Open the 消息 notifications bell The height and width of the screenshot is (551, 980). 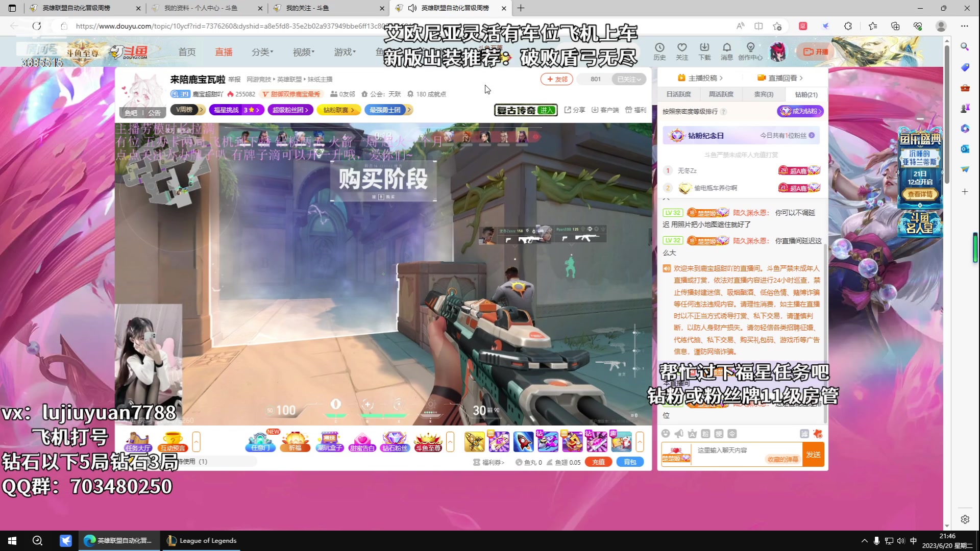click(727, 52)
